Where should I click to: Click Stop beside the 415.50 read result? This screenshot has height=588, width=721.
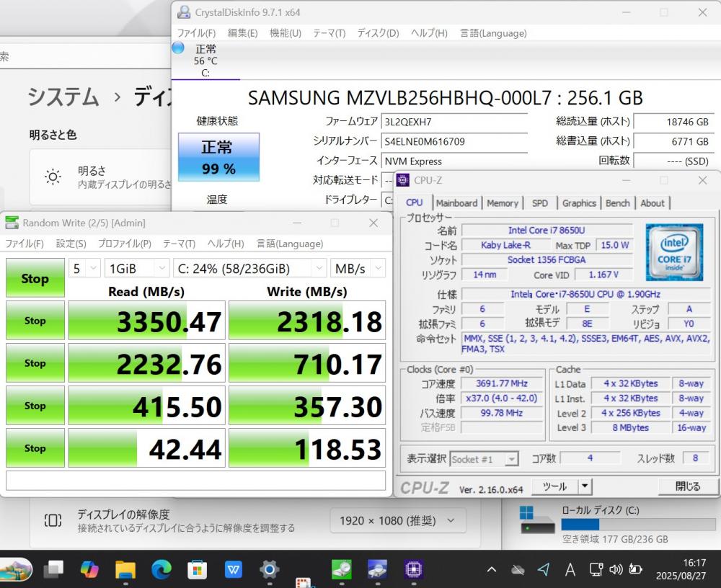[x=35, y=406]
